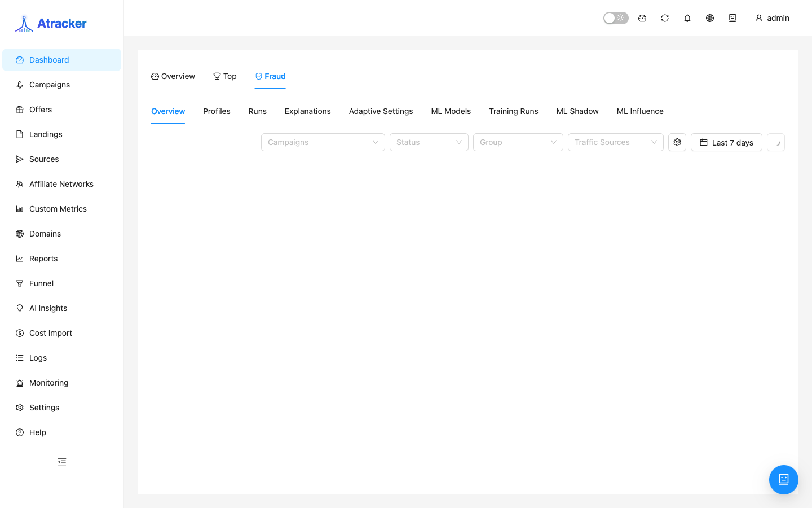This screenshot has width=812, height=508.
Task: Click the Funnel filter icon
Action: [20, 283]
